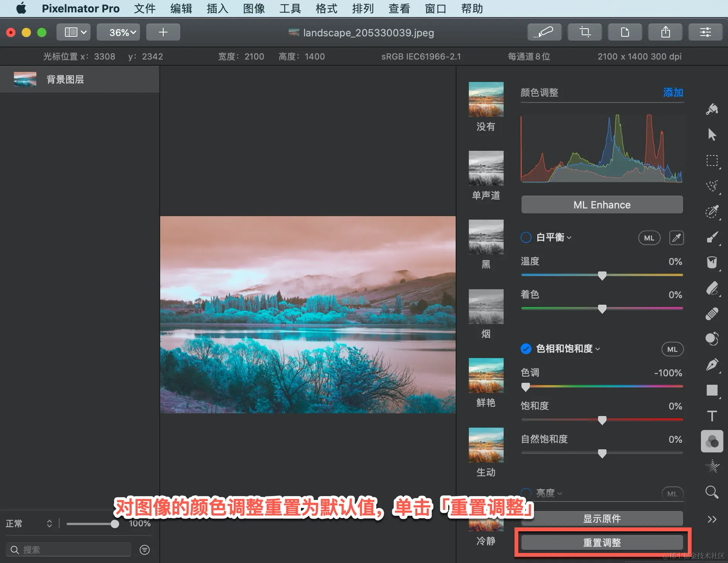
Task: Select the Type text tool
Action: (x=712, y=416)
